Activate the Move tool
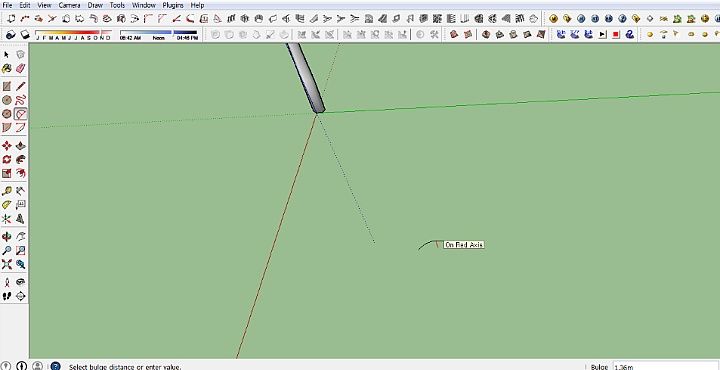 [6, 146]
